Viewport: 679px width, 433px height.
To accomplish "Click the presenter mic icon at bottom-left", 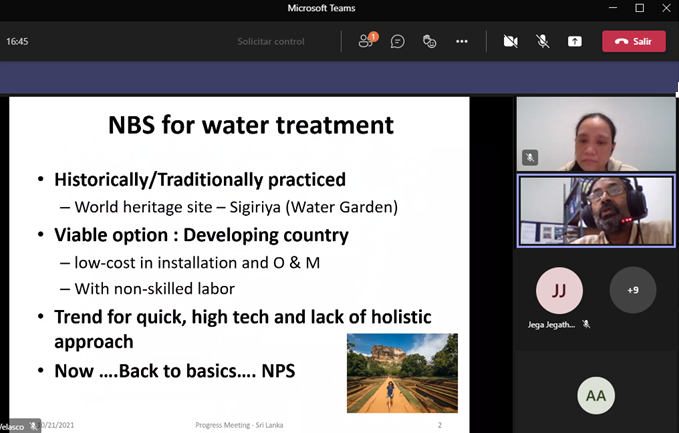I will [x=33, y=426].
